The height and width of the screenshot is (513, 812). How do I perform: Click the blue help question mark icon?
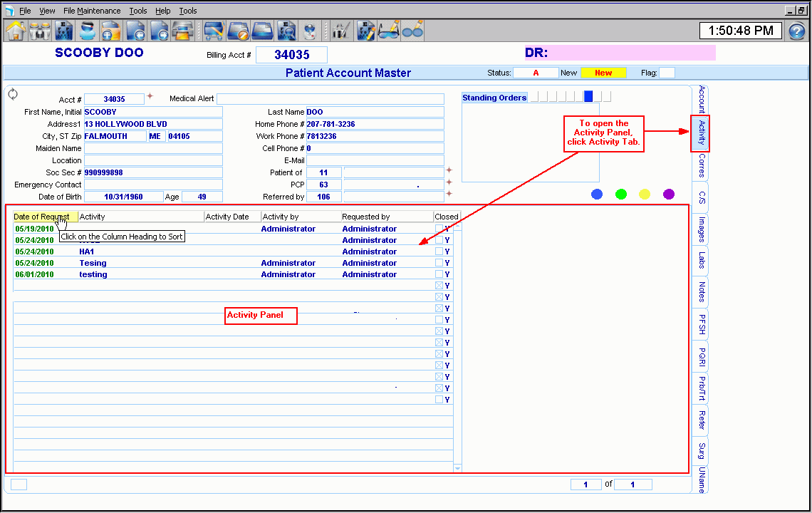click(796, 31)
